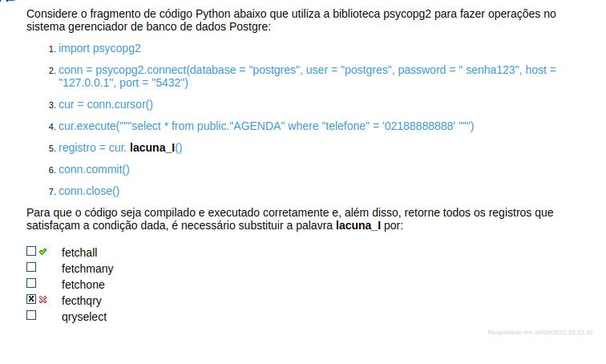
Task: Select the fetchone checkbox
Action: coord(31,283)
